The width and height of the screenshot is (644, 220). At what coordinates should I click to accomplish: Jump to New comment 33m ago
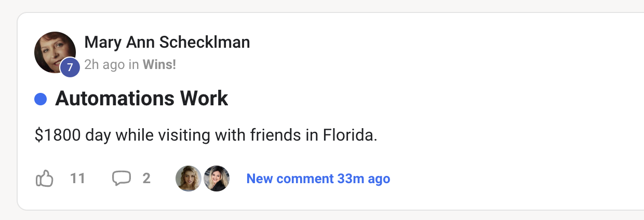click(x=318, y=178)
